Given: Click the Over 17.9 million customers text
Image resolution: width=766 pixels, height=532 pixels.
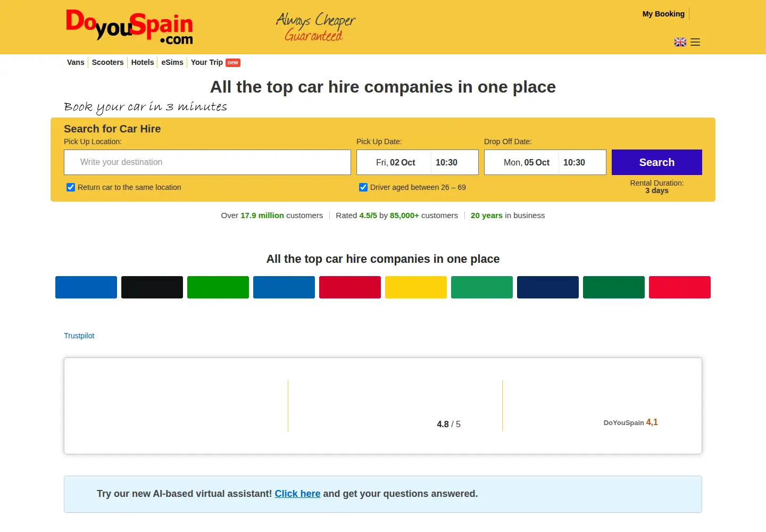Looking at the screenshot, I should tap(272, 215).
